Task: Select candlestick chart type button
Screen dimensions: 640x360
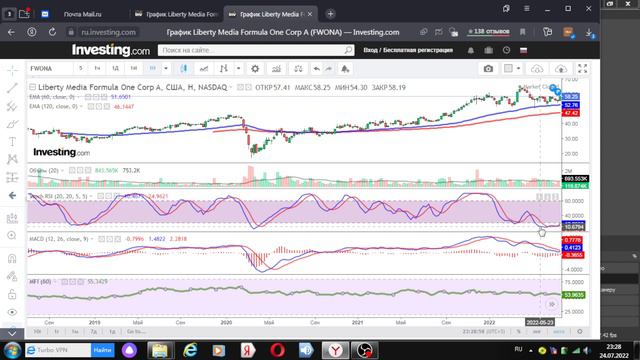Action: click(184, 69)
